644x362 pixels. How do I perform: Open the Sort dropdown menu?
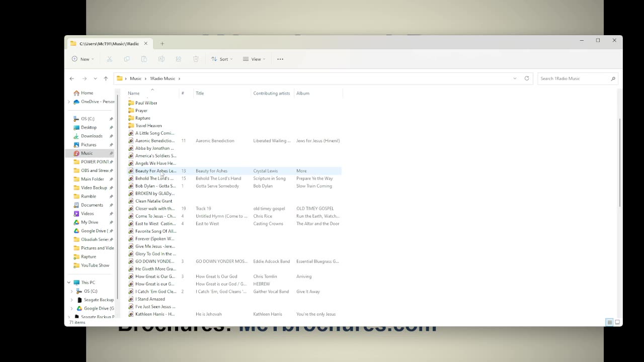coord(222,59)
